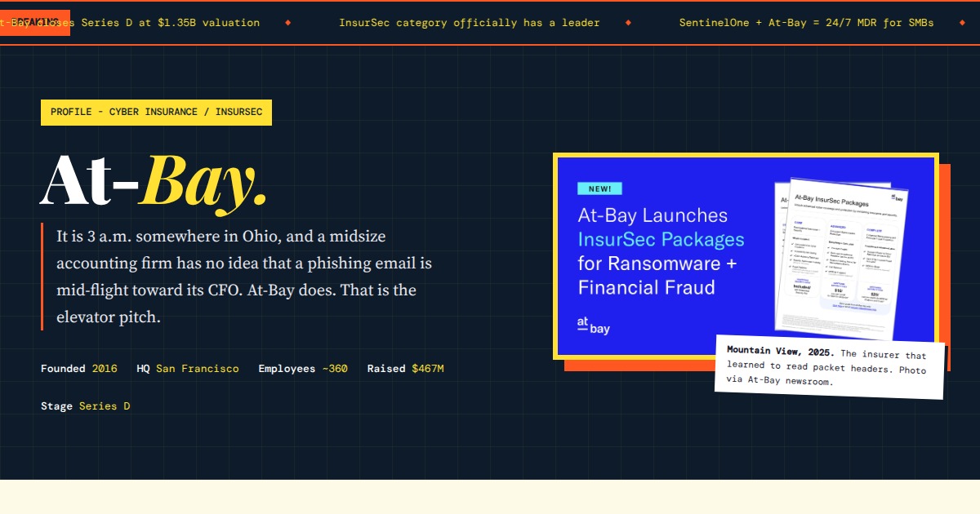The height and width of the screenshot is (514, 980).
Task: Click the Stage Series D fact
Action: point(86,406)
